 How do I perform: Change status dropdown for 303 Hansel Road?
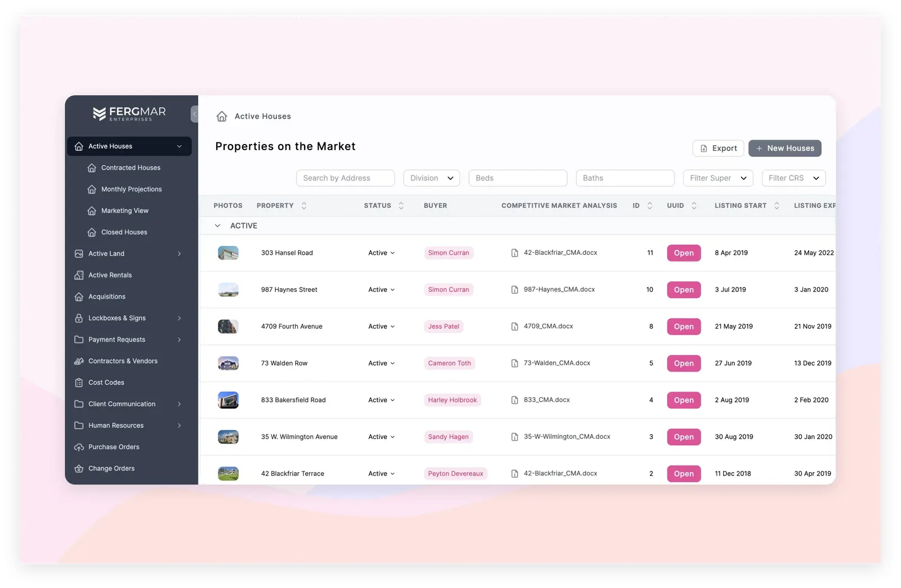(x=381, y=253)
